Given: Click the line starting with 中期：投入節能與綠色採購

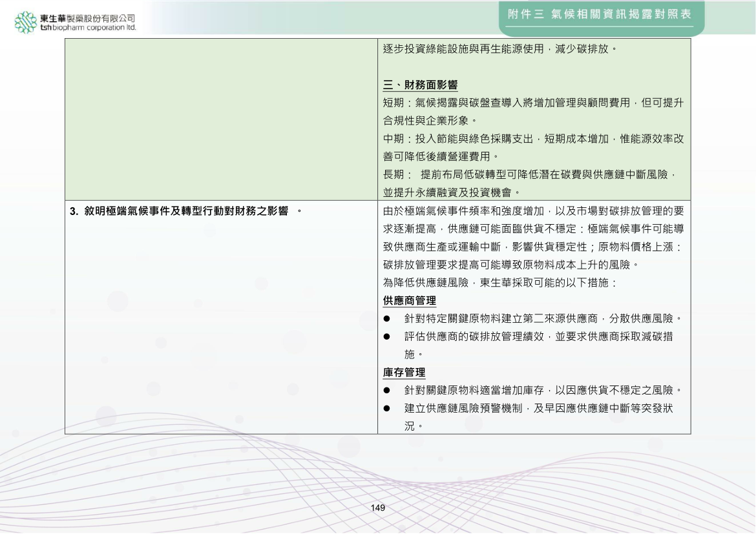Looking at the screenshot, I should (x=533, y=139).
